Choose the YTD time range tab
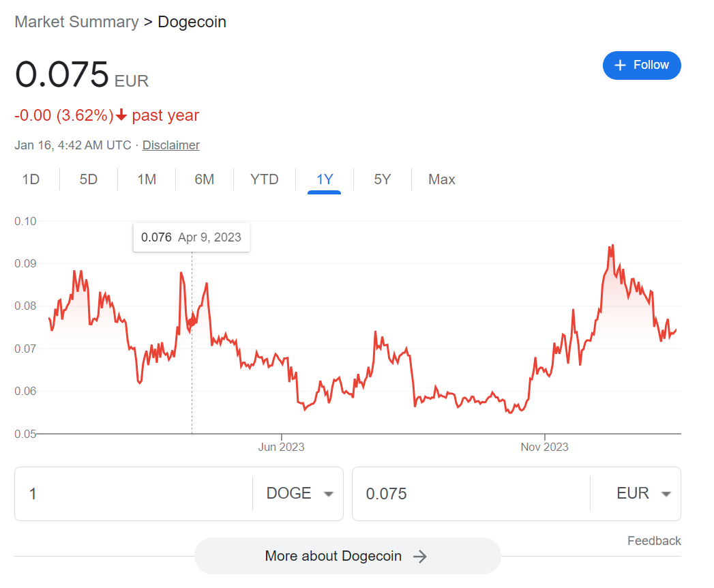Image resolution: width=714 pixels, height=588 pixels. [x=264, y=179]
